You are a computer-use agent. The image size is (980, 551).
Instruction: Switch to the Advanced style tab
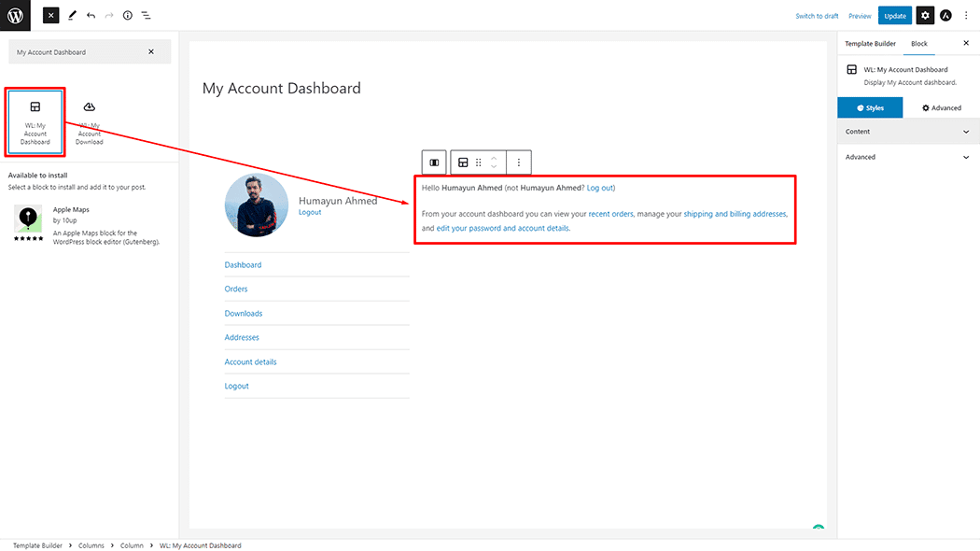pos(942,108)
